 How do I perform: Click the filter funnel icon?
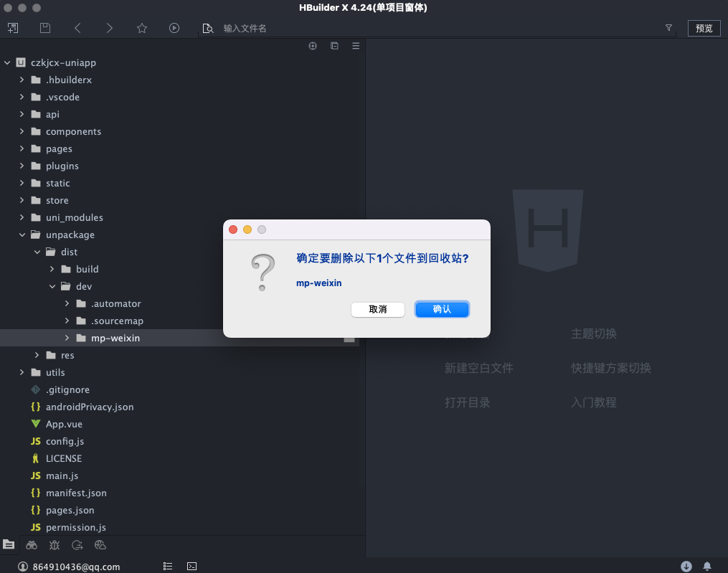click(668, 28)
